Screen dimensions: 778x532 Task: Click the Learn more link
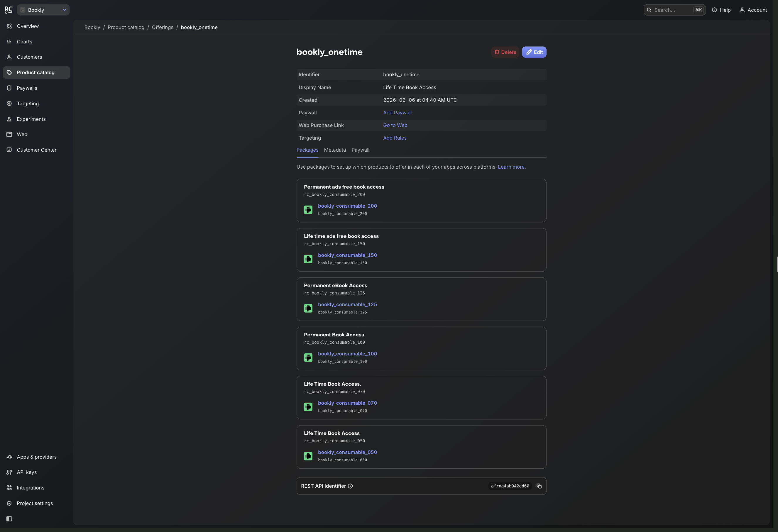(512, 167)
